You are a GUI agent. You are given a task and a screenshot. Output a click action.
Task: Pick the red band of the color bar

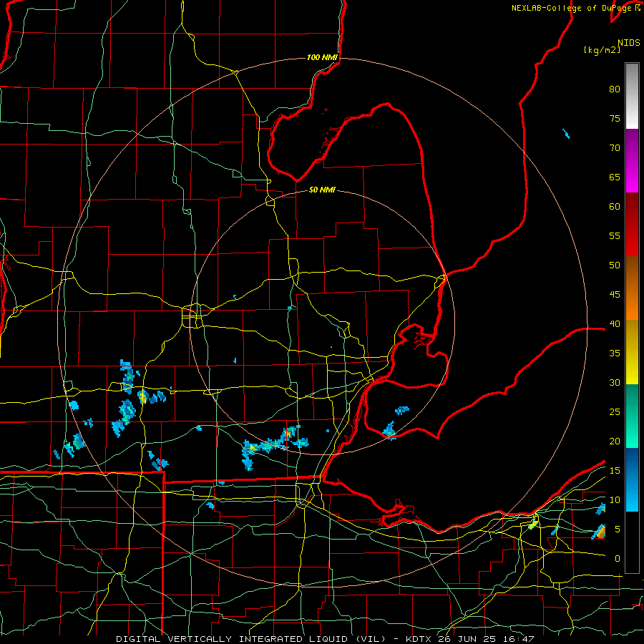(x=632, y=225)
